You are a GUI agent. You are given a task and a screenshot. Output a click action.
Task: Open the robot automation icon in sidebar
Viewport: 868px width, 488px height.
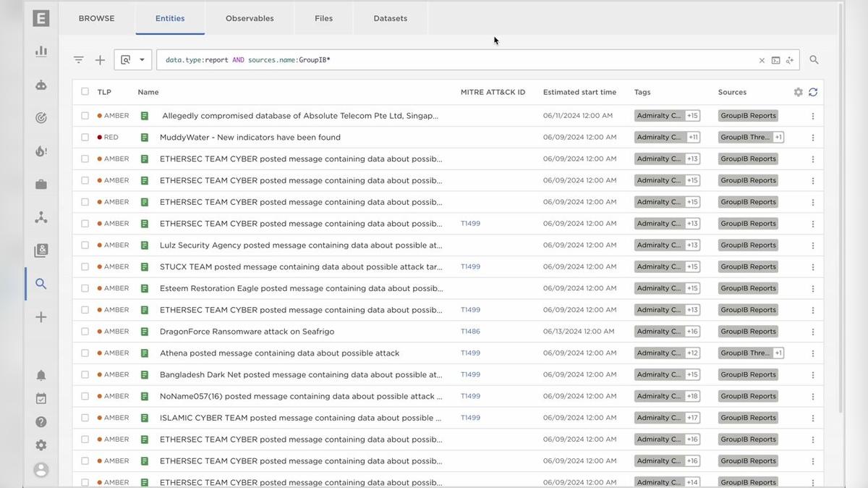tap(41, 85)
